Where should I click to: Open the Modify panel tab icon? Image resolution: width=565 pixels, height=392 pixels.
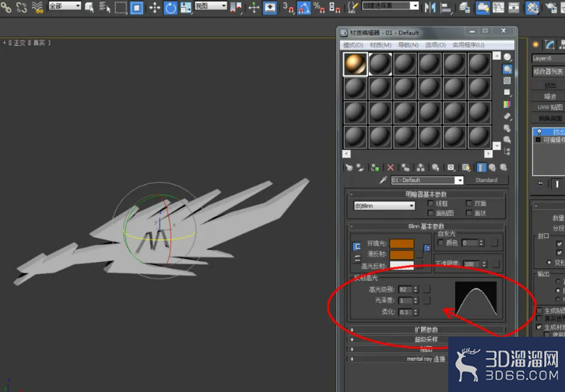(x=549, y=44)
